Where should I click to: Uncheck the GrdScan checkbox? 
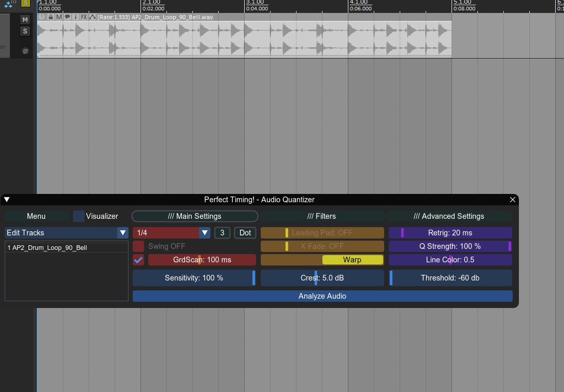(x=138, y=260)
